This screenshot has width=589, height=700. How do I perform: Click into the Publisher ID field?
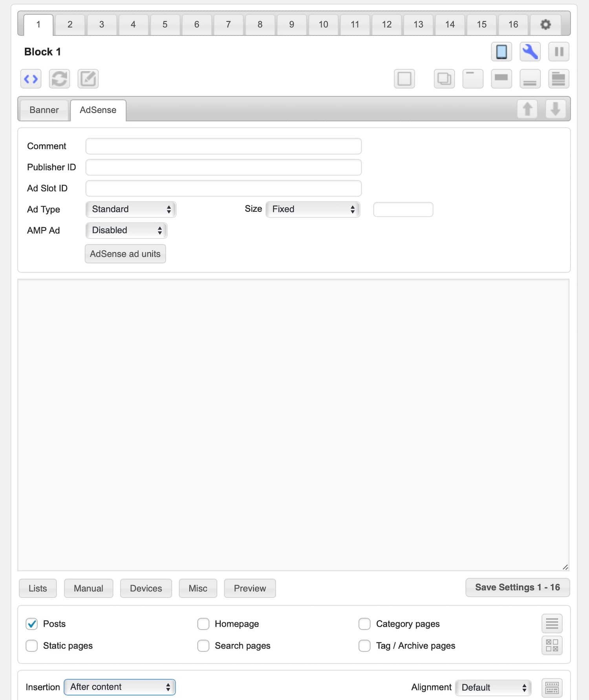tap(223, 167)
